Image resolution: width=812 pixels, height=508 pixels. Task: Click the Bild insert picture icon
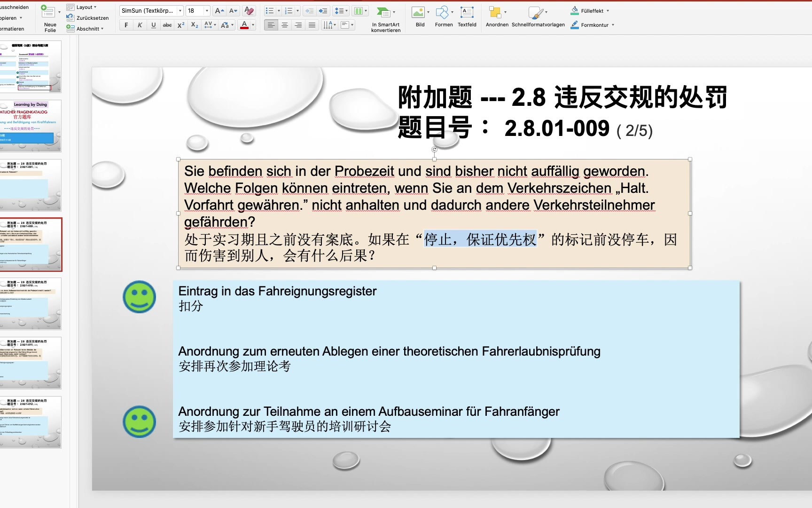tap(418, 12)
